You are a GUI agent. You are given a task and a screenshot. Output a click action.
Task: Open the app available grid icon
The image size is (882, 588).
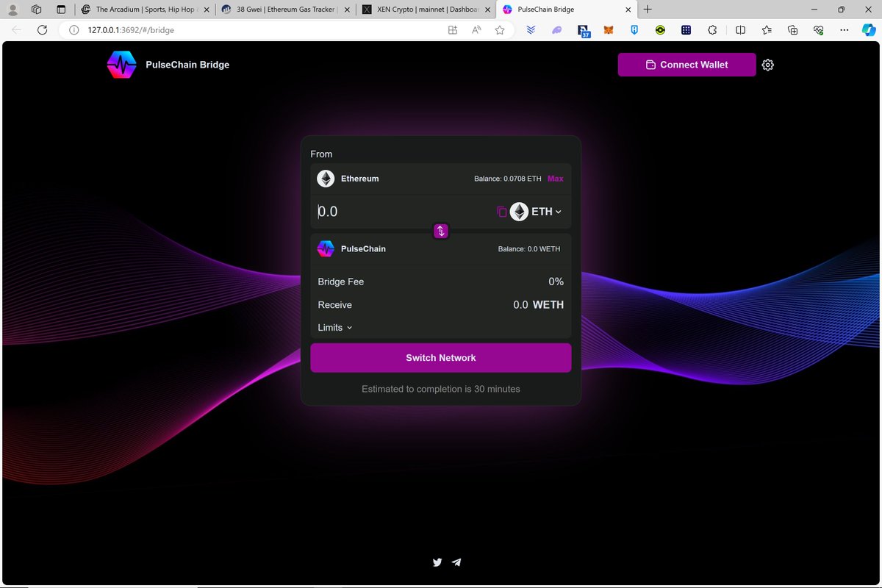[453, 30]
